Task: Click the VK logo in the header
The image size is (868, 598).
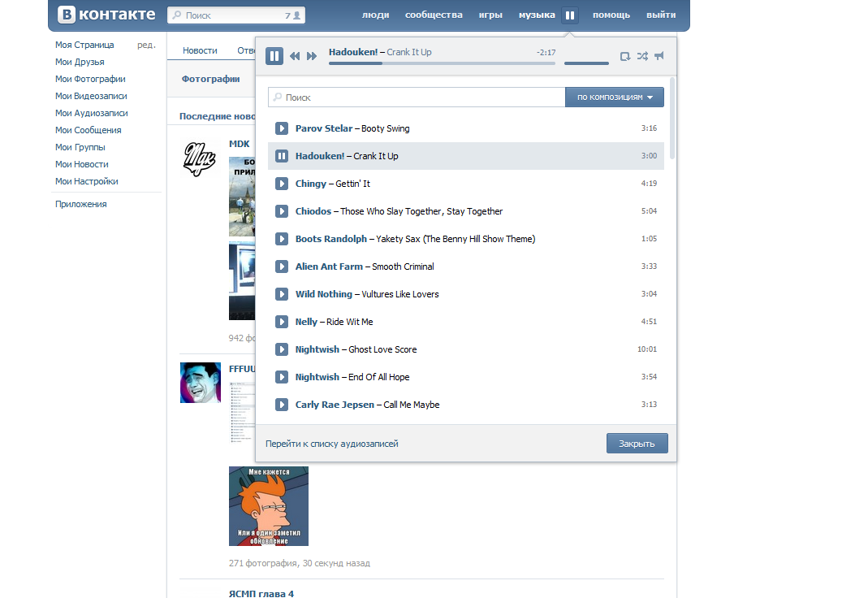Action: [x=106, y=15]
